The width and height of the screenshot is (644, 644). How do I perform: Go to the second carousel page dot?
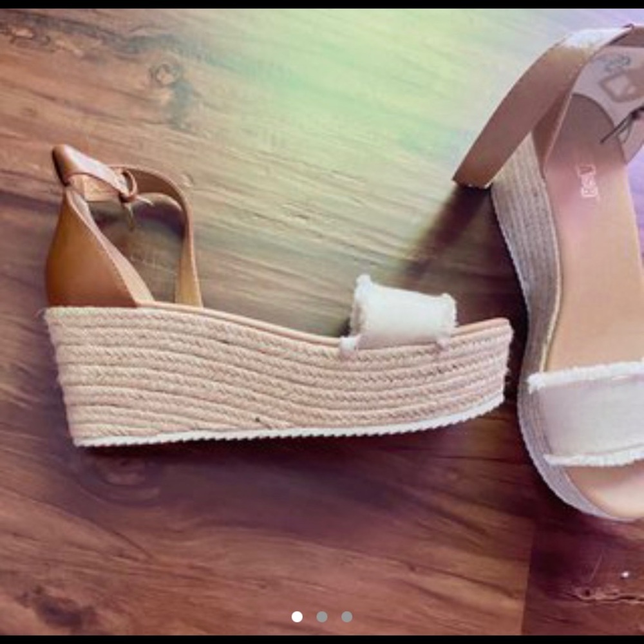click(x=322, y=616)
